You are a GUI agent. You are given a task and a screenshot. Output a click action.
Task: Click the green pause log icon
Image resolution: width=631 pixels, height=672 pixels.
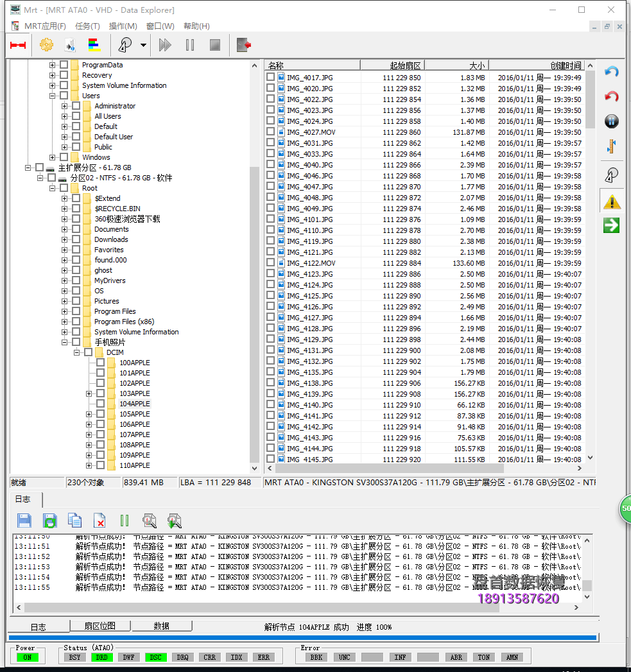[125, 521]
